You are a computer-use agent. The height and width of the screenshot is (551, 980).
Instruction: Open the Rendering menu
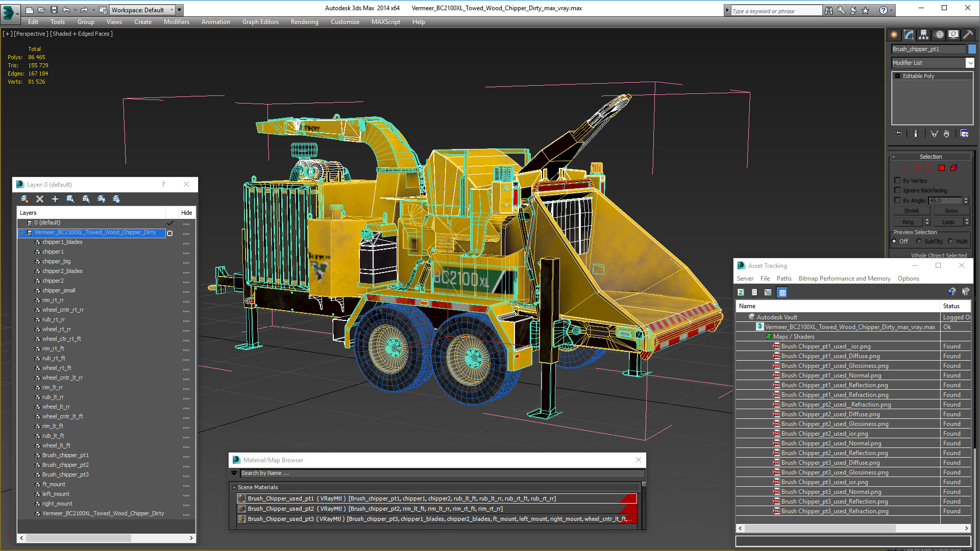coord(304,22)
